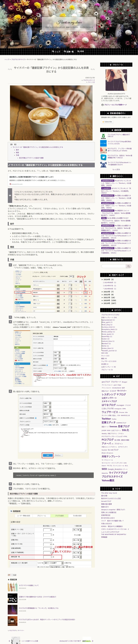
Task: Click the ブログカスタマイズ breadcrumb link
Action: point(18,59)
